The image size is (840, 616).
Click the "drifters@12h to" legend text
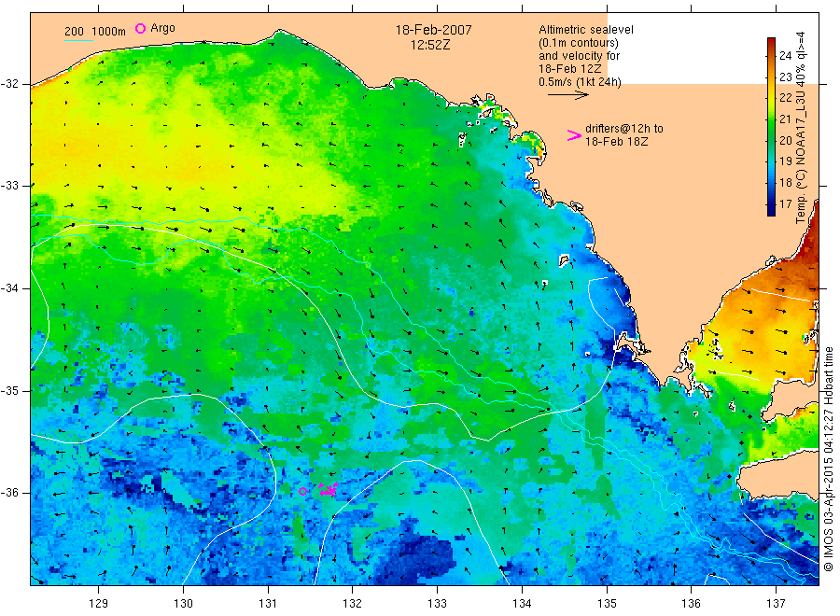(x=624, y=129)
